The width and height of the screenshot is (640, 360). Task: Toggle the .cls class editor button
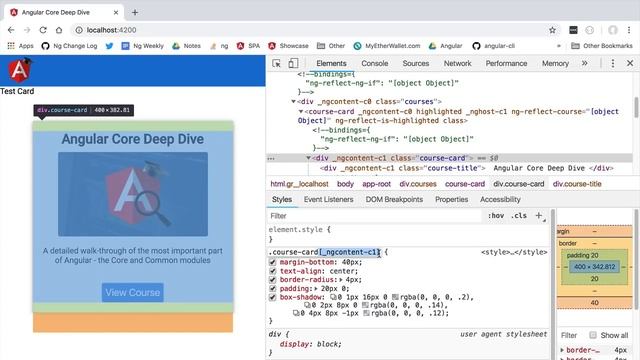[x=519, y=216]
